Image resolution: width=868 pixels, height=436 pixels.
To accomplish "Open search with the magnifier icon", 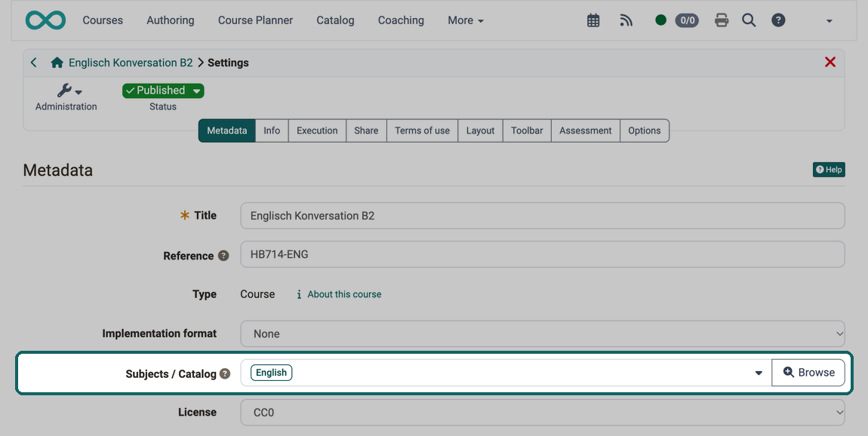I will coord(749,20).
